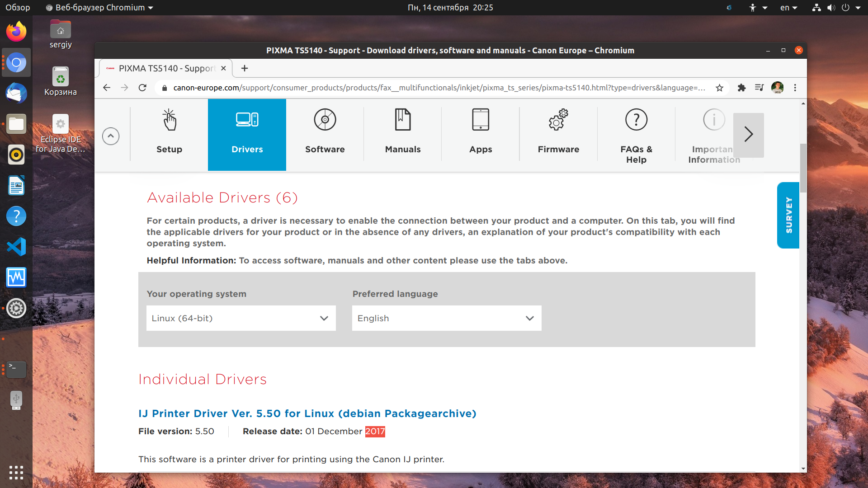Show more tabs with the right arrow
This screenshot has height=488, width=868.
[x=749, y=135]
